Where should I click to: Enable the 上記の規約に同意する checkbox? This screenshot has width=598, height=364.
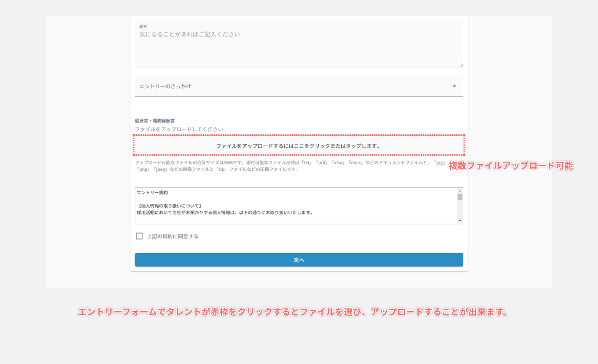[x=139, y=236]
